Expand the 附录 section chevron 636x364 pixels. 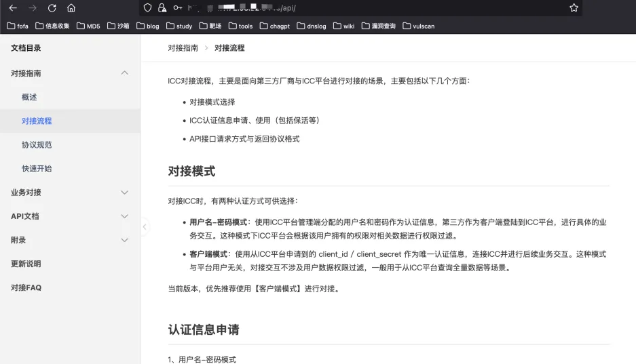click(x=124, y=240)
